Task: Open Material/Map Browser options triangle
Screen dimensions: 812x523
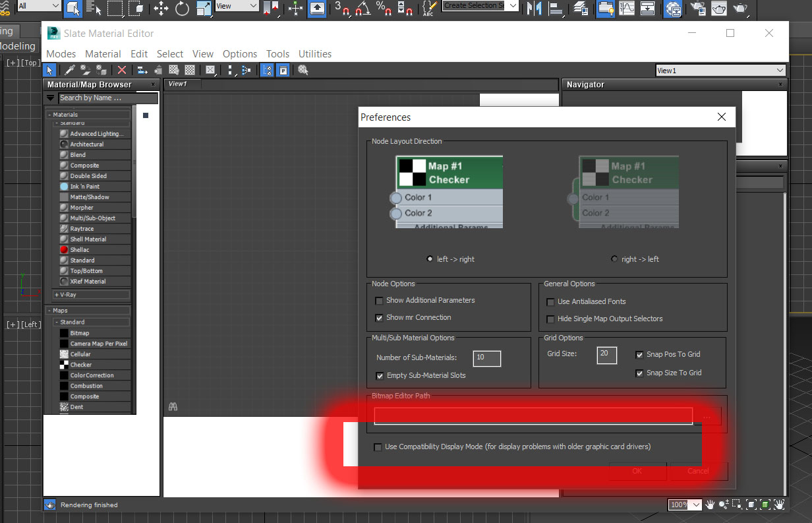Action: tap(50, 98)
